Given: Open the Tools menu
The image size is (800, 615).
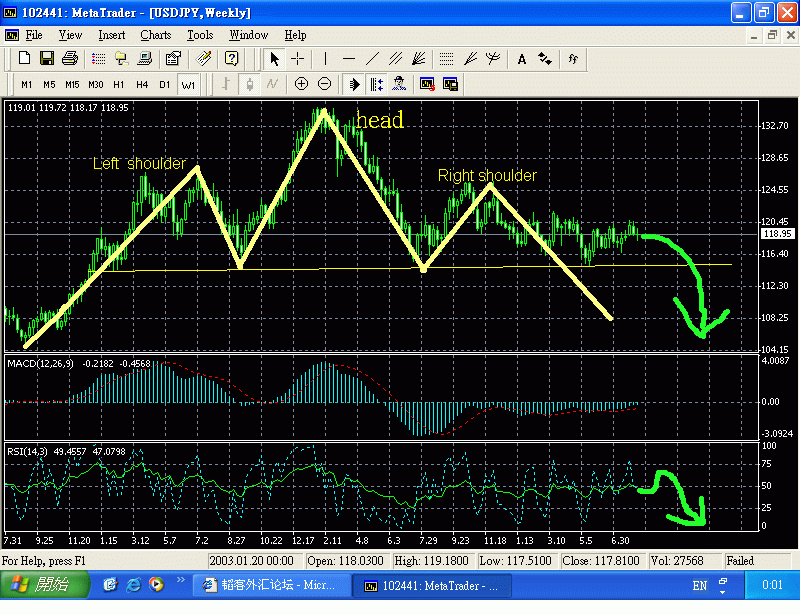Looking at the screenshot, I should [x=200, y=35].
